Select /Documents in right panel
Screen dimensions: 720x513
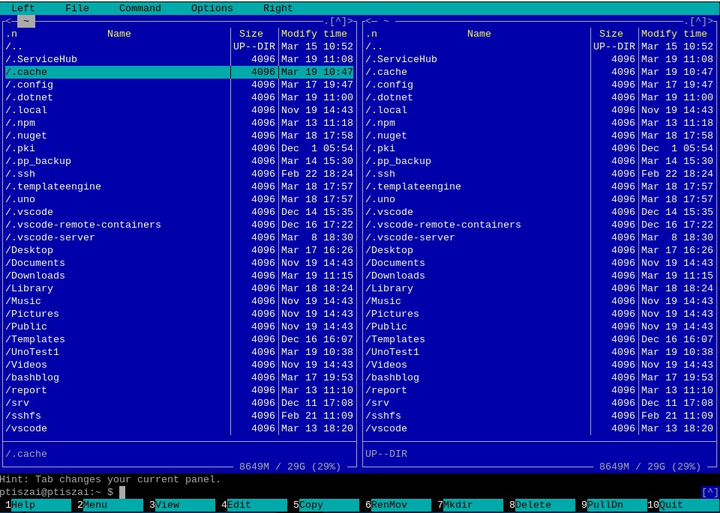tap(539, 263)
